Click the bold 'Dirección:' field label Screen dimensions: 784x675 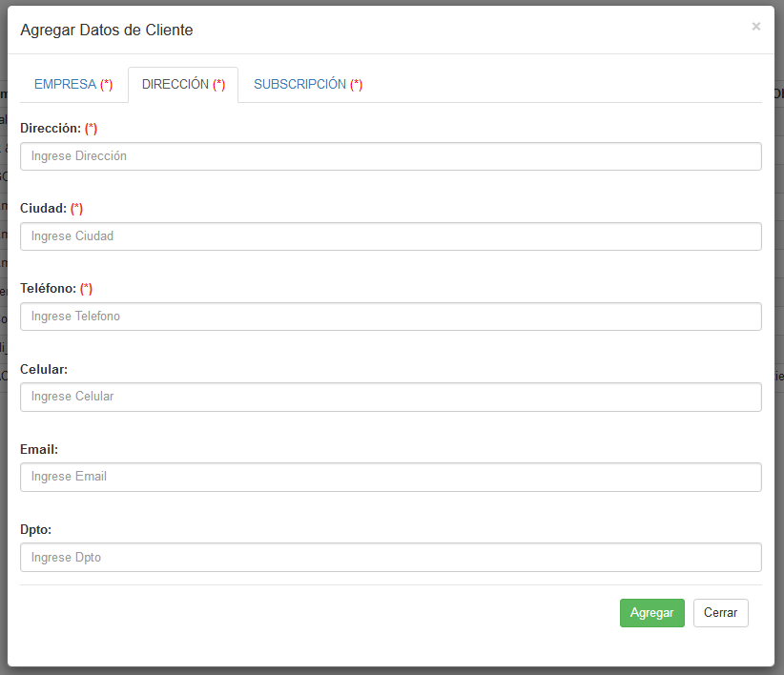coord(51,128)
